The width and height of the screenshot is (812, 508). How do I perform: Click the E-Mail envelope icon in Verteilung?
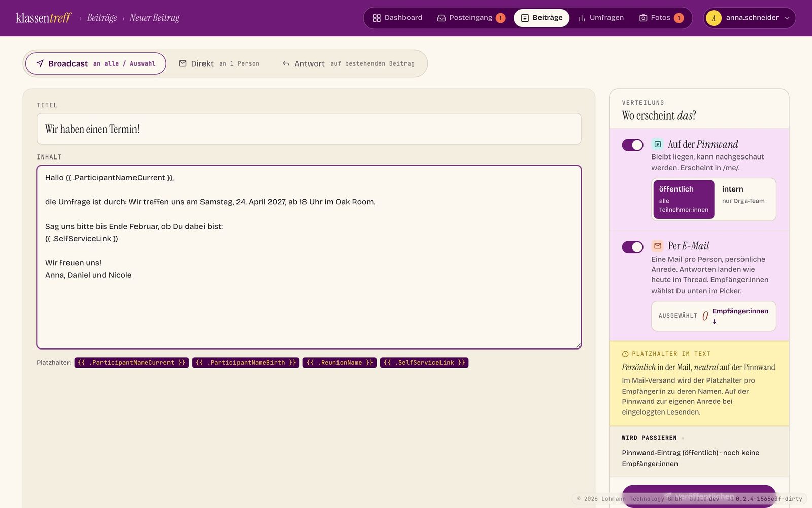coord(658,246)
